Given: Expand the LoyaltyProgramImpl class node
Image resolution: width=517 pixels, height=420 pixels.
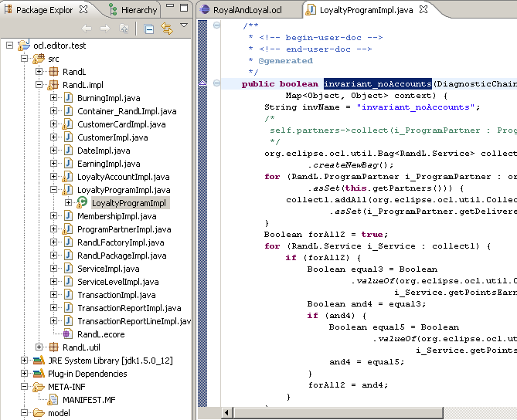Looking at the screenshot, I should 68,202.
